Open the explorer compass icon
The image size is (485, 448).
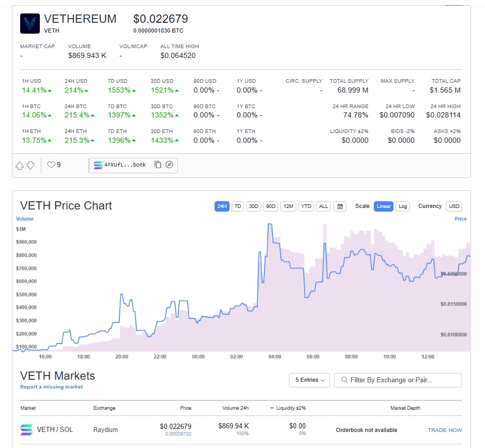[x=169, y=165]
